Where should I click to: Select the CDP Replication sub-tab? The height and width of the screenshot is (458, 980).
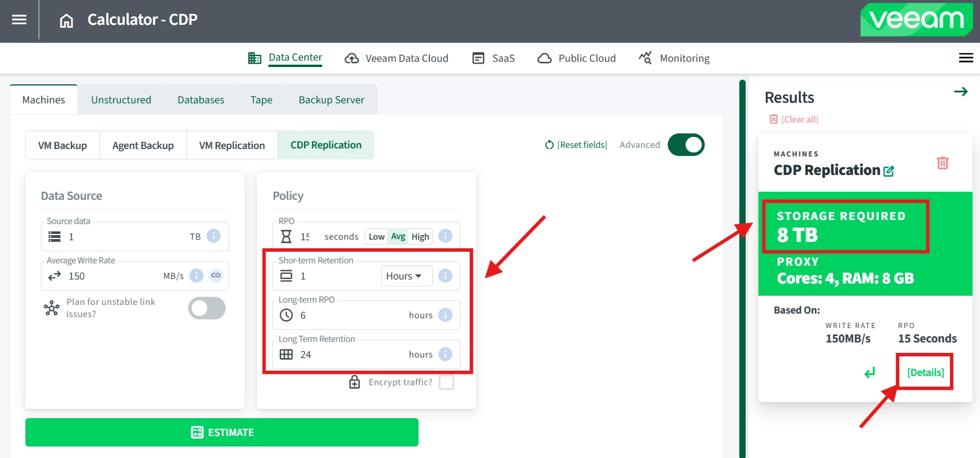click(326, 145)
